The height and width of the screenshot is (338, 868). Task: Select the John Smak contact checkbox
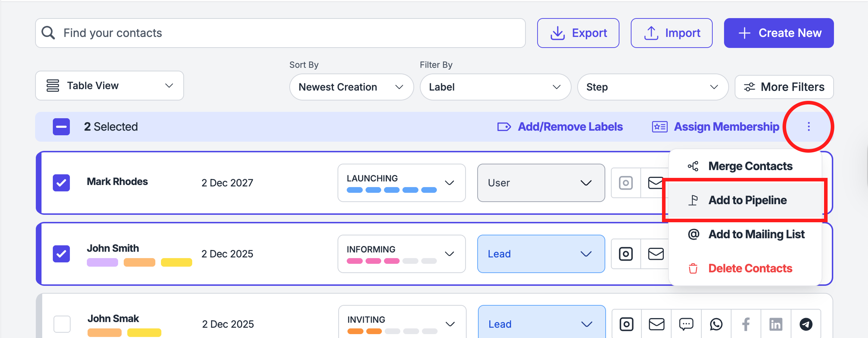coord(62,324)
